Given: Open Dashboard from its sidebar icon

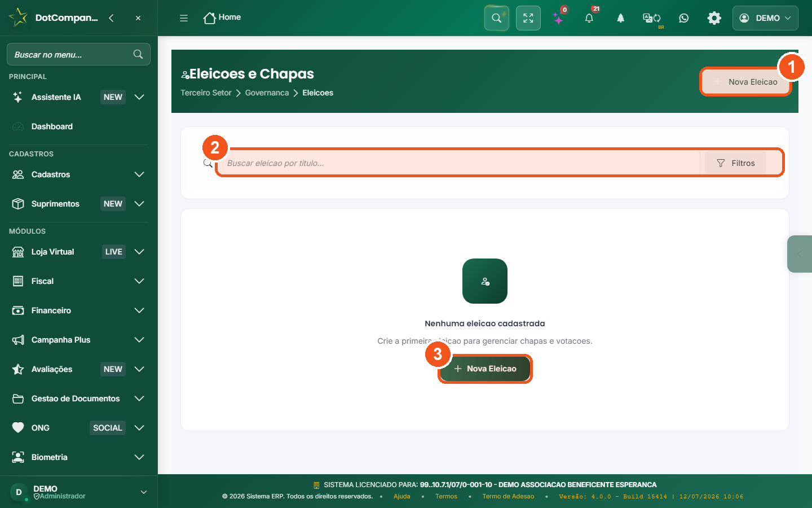Looking at the screenshot, I should point(18,126).
